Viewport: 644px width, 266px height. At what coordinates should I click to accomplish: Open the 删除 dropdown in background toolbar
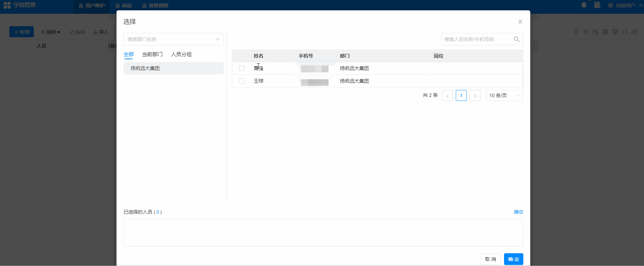51,32
